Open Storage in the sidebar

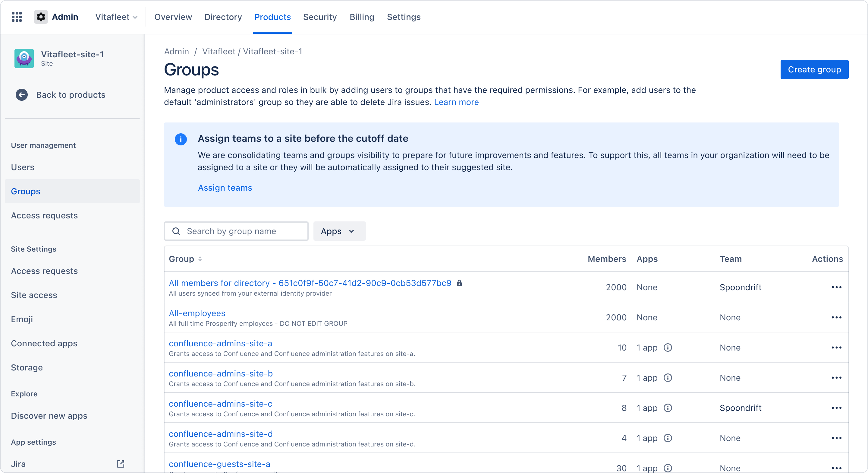coord(27,367)
